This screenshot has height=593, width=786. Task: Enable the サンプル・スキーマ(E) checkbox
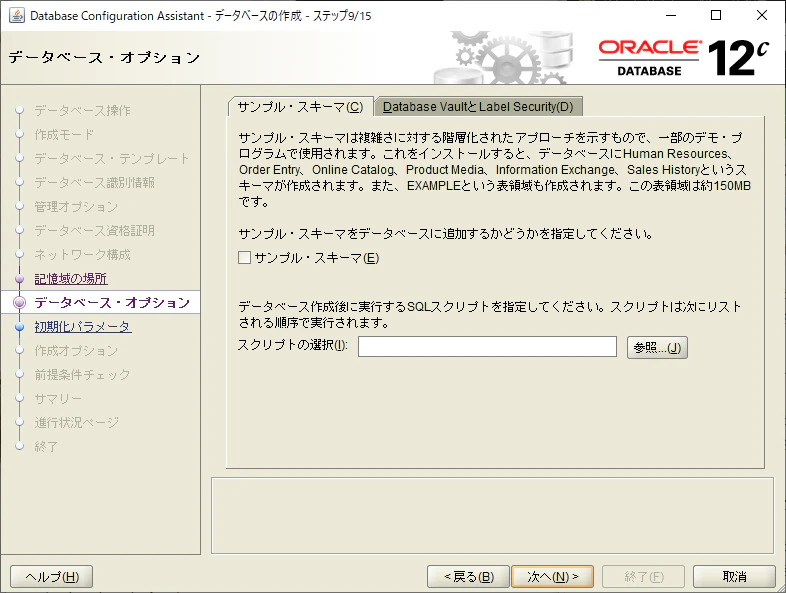coord(245,258)
